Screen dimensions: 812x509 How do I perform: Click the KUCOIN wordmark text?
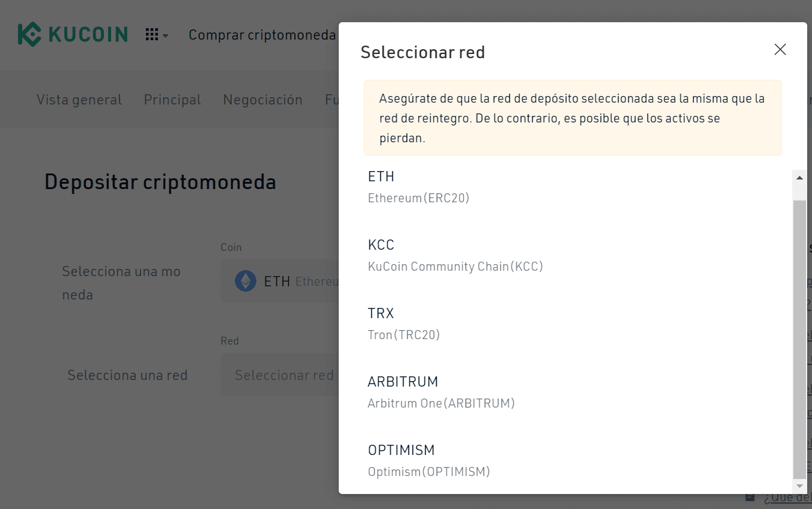[88, 35]
